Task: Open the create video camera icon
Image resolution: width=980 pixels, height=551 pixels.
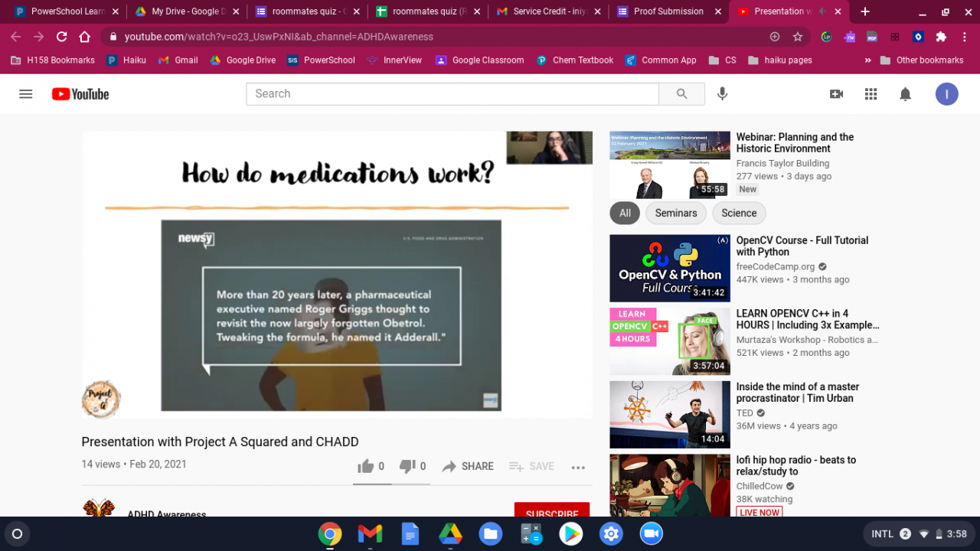Action: coord(836,94)
